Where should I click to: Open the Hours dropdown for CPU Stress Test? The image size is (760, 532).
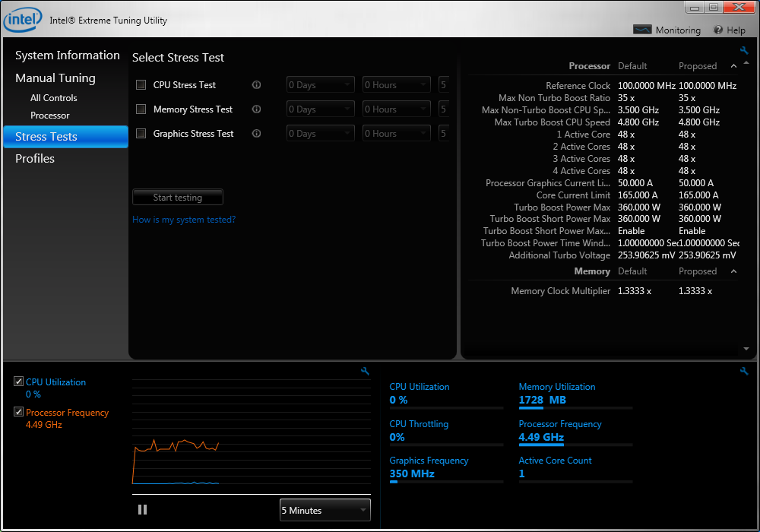click(397, 85)
